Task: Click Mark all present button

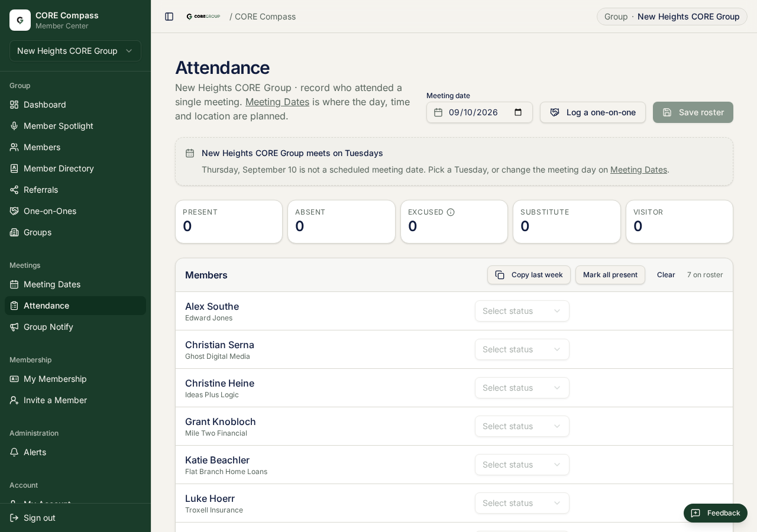Action: (610, 275)
